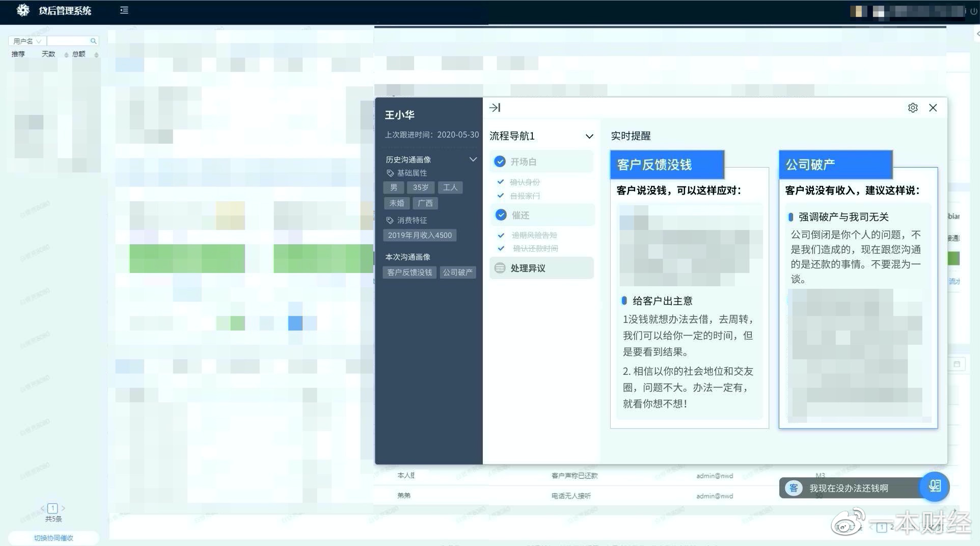
Task: Click the 客户声称已还款 table cell
Action: (574, 476)
